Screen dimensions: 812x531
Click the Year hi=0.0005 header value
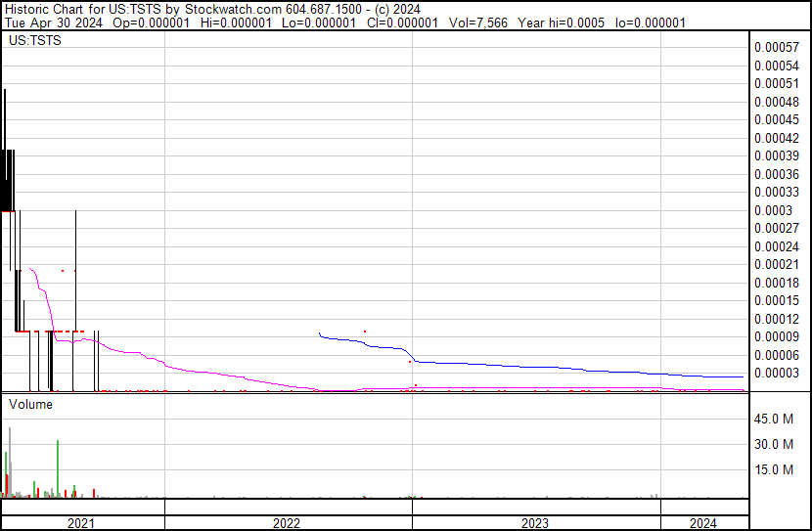click(x=560, y=22)
